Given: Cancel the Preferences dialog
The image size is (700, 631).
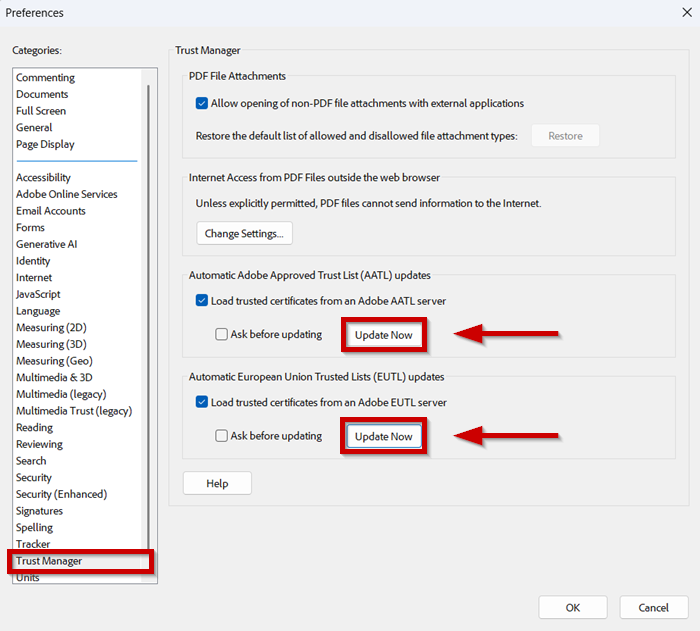Looking at the screenshot, I should pos(653,607).
